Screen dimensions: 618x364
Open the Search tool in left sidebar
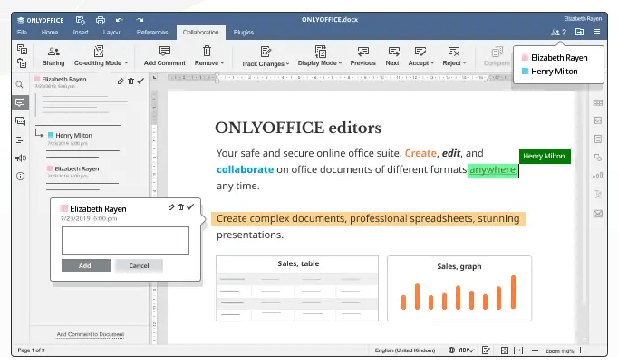[20, 84]
